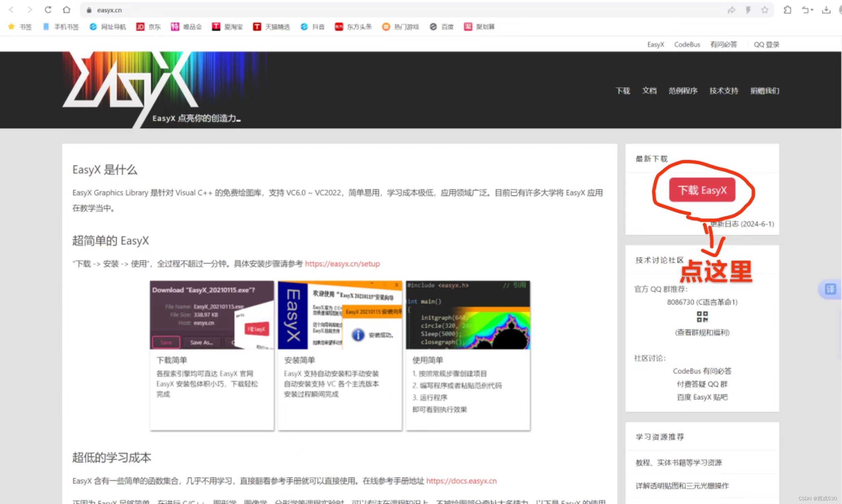Bookmark this page with the star icon
The image size is (842, 504).
(765, 10)
